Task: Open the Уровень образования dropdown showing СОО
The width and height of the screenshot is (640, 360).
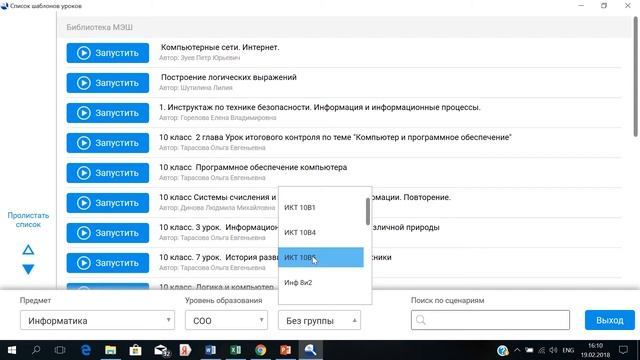Action: coord(226,320)
